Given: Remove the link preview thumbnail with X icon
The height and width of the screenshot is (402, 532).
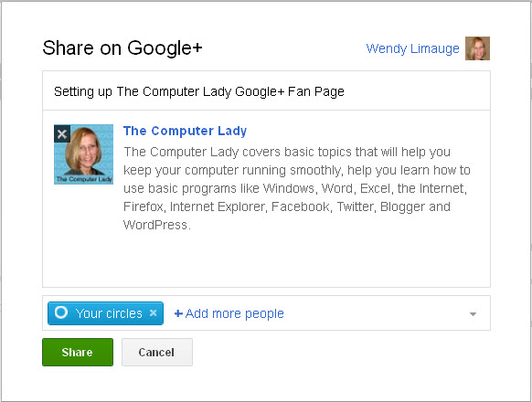Looking at the screenshot, I should coord(62,133).
